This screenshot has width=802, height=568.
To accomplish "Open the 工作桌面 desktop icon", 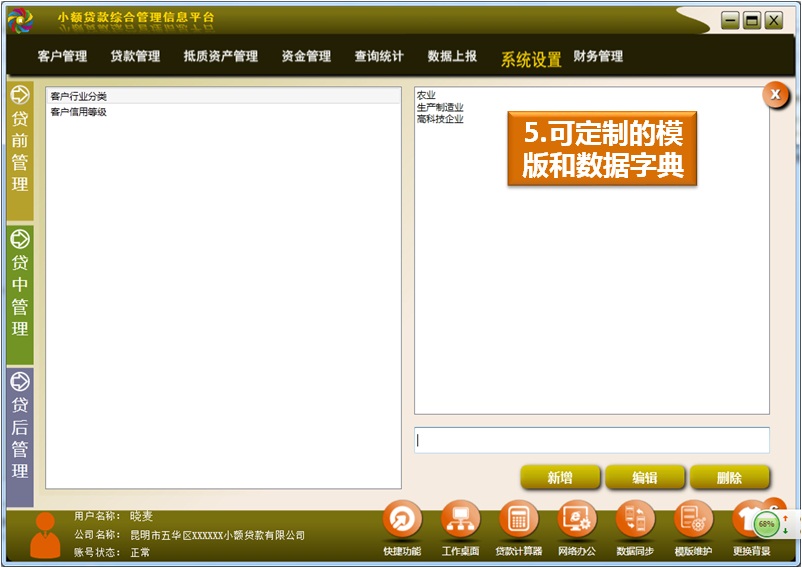I will pyautogui.click(x=460, y=521).
